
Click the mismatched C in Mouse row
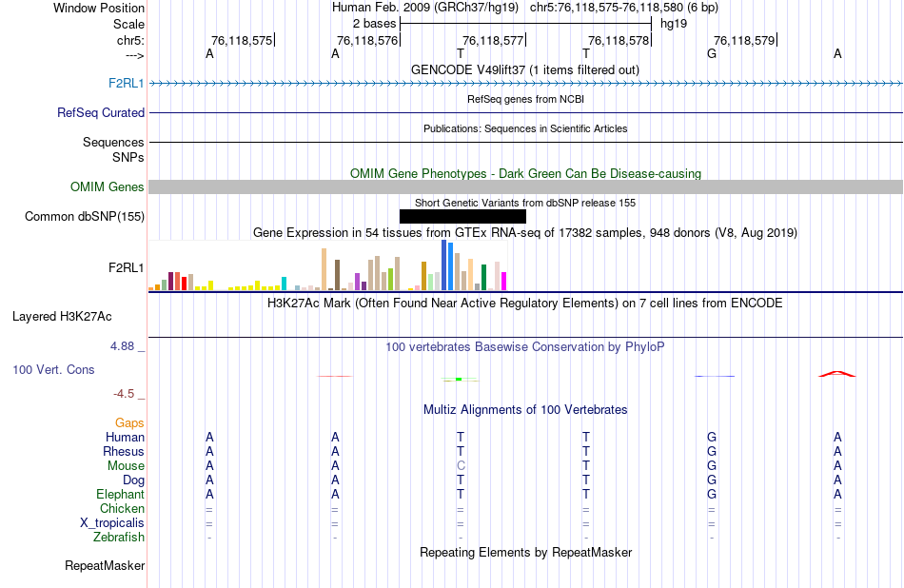[461, 466]
